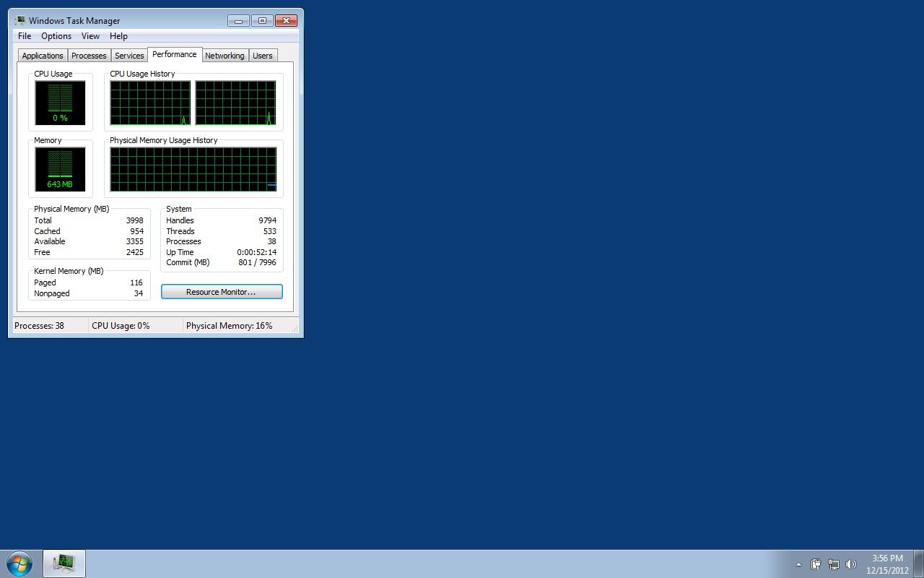
Task: Switch to the Users tab
Action: click(x=263, y=56)
